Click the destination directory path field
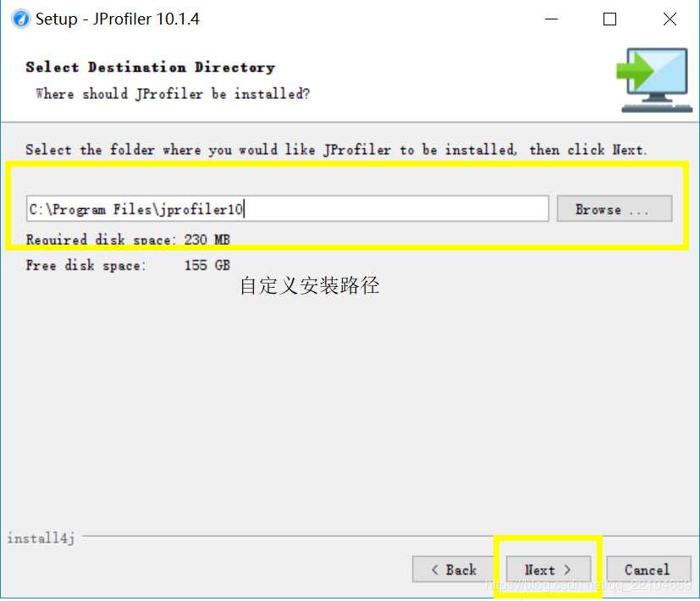The image size is (700, 601). (288, 208)
